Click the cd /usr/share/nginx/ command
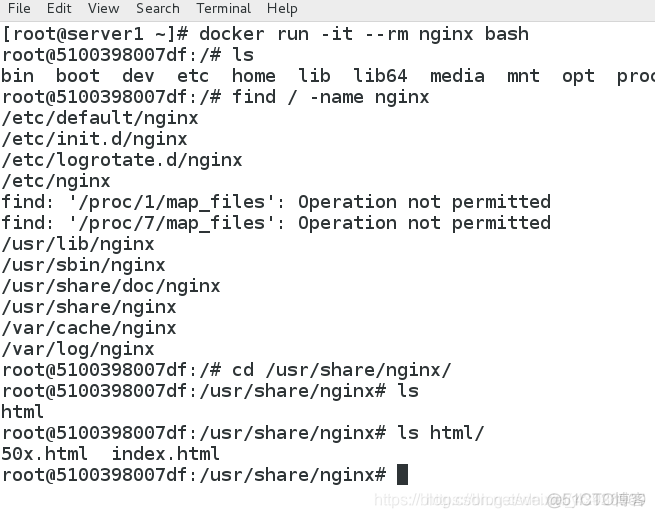The image size is (655, 518). click(x=342, y=370)
